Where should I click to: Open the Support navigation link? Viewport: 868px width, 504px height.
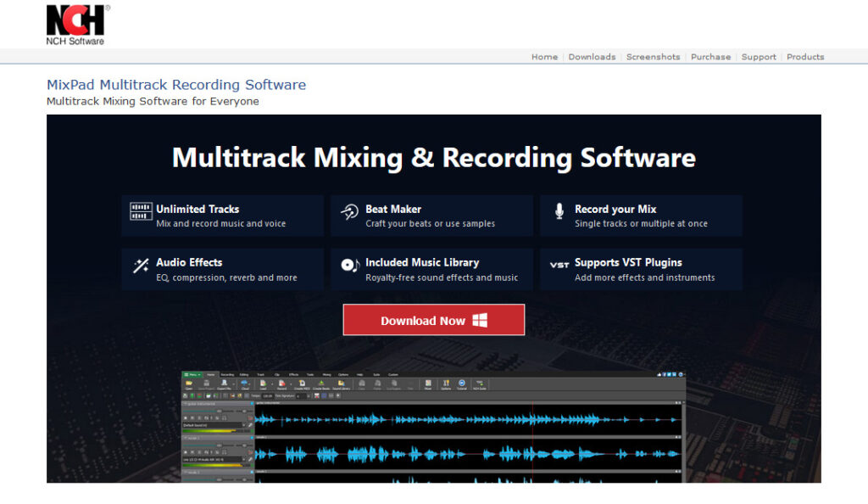(759, 57)
